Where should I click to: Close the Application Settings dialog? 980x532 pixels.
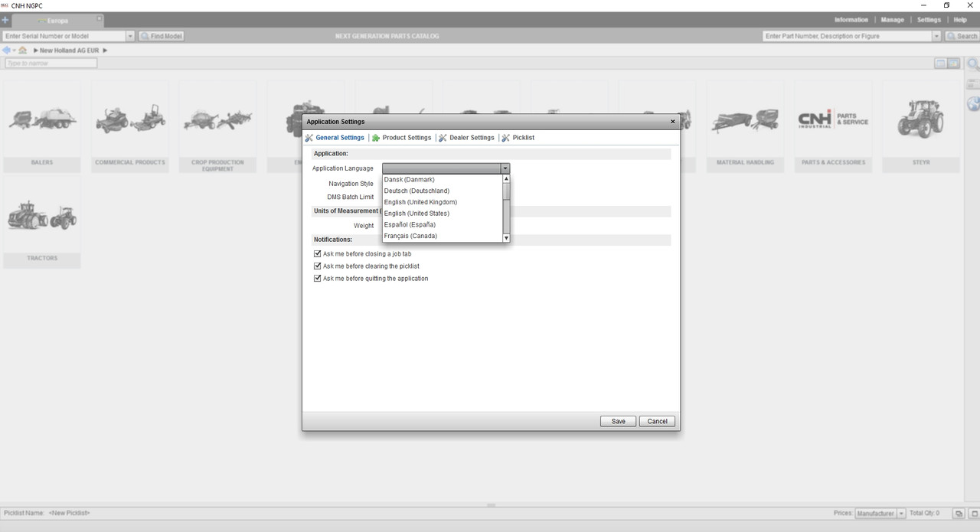click(x=673, y=122)
